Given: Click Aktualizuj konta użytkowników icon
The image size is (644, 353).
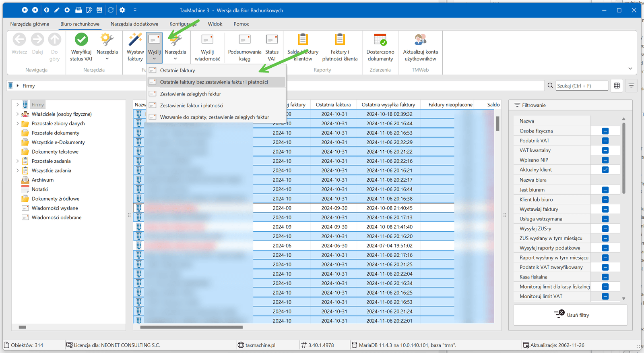Looking at the screenshot, I should [x=420, y=40].
